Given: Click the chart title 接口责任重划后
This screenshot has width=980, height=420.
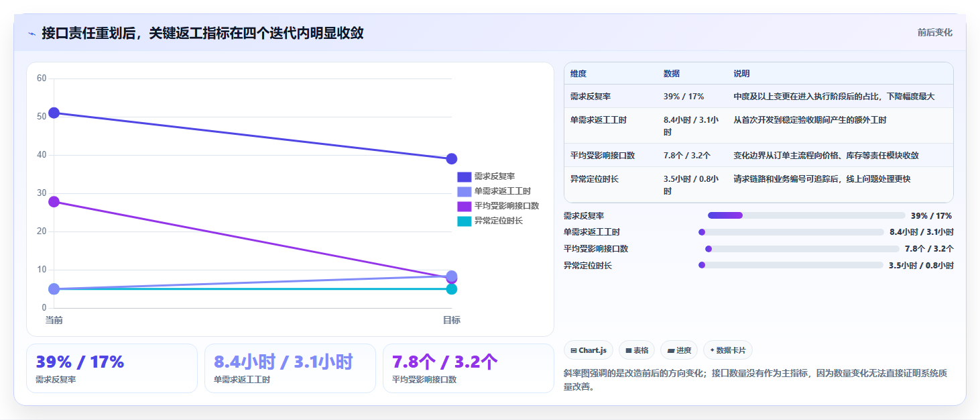Looking at the screenshot, I should click(x=202, y=33).
